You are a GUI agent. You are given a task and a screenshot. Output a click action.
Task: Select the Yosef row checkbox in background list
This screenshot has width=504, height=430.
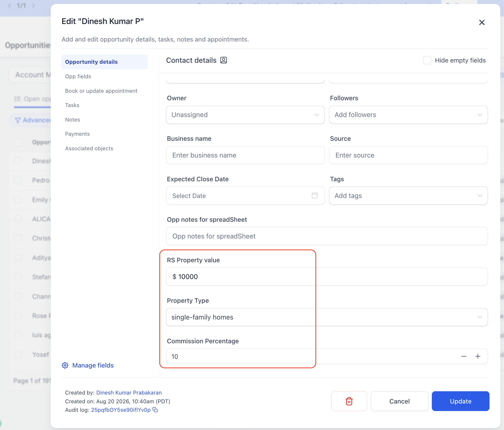coord(18,354)
